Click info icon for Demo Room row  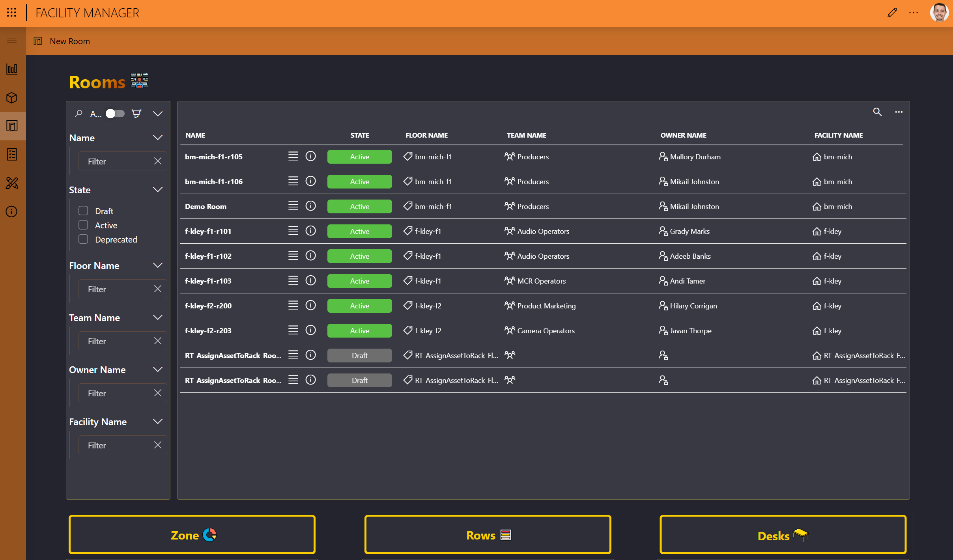pos(310,206)
